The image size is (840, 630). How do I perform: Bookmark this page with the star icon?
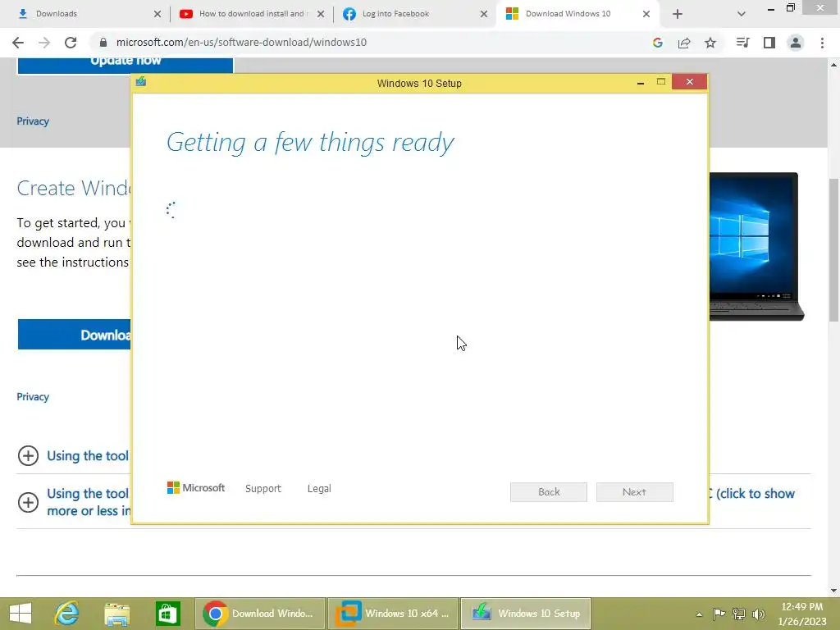coord(710,43)
